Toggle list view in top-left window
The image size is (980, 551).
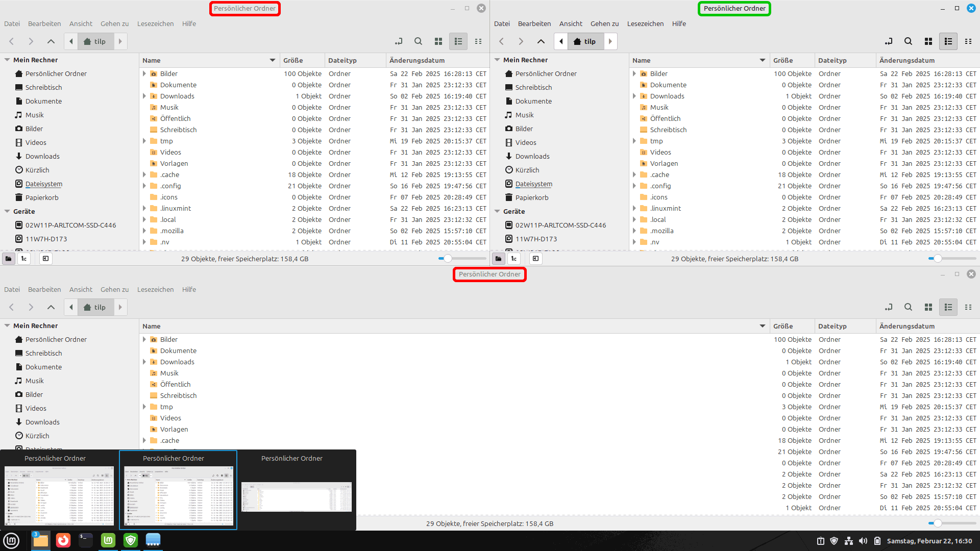458,41
